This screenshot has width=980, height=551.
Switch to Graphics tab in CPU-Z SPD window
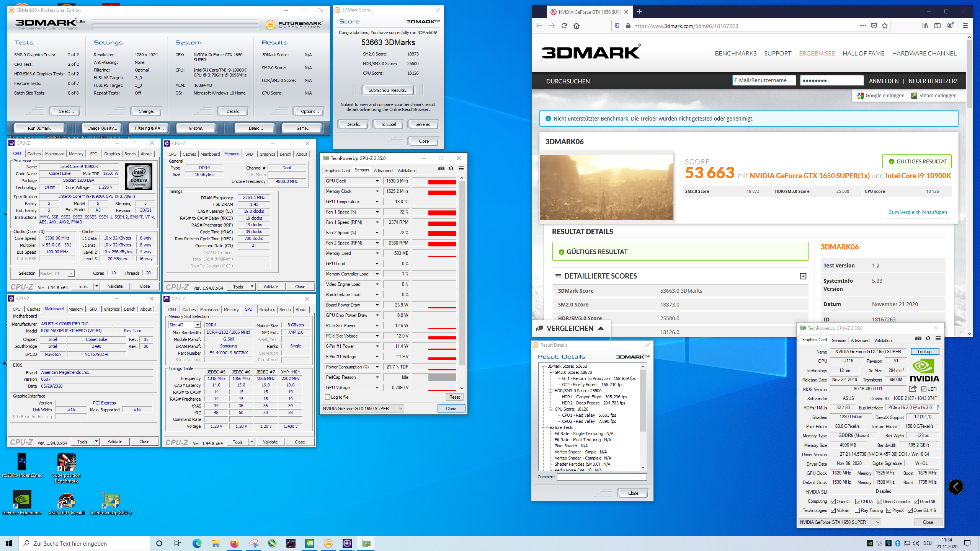tap(267, 309)
